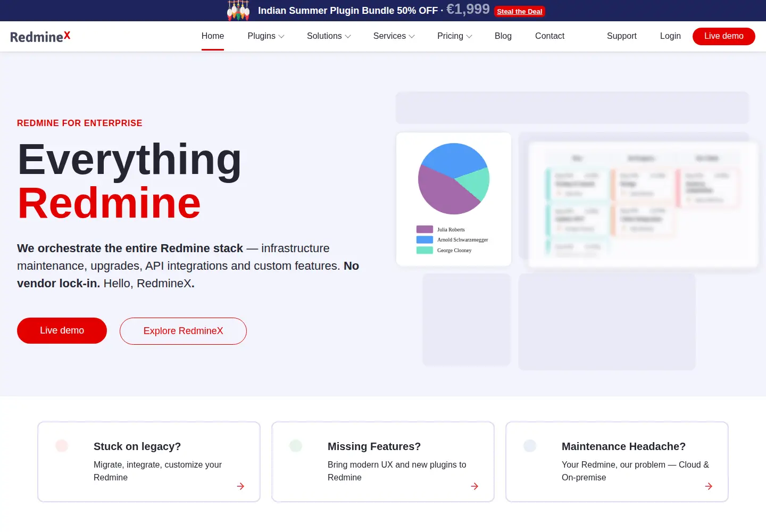Expand the Solutions dropdown menu
The height and width of the screenshot is (532, 766).
(329, 36)
